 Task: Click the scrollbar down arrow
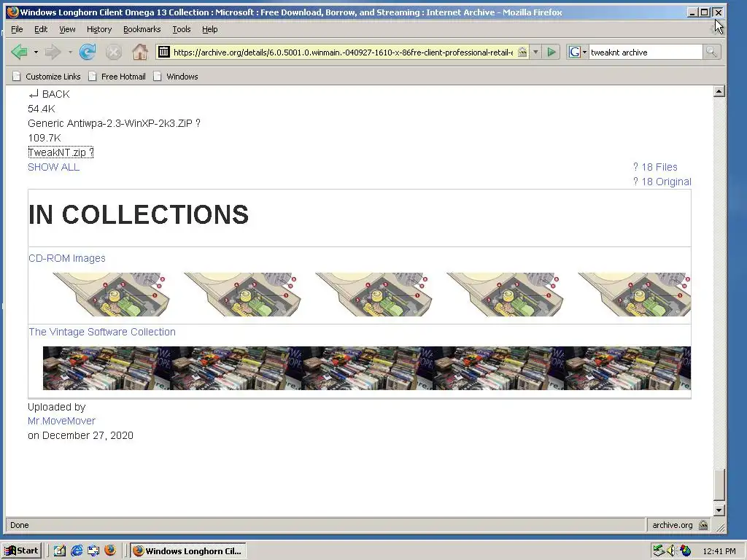coord(719,510)
